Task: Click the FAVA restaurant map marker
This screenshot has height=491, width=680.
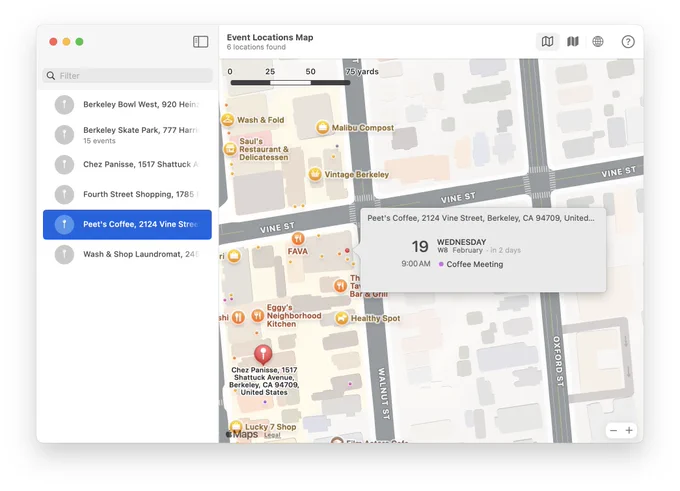Action: point(298,238)
